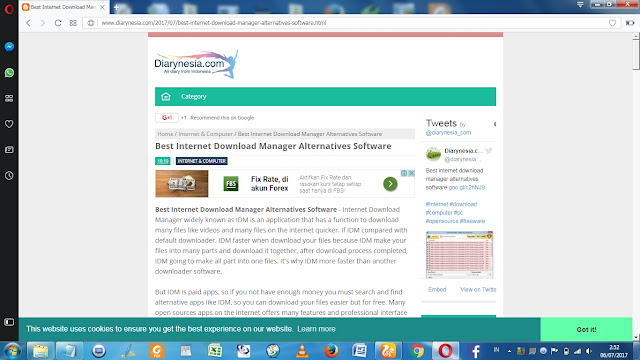The width and height of the screenshot is (640, 360).
Task: Accept cookies with Got it!
Action: pyautogui.click(x=586, y=329)
